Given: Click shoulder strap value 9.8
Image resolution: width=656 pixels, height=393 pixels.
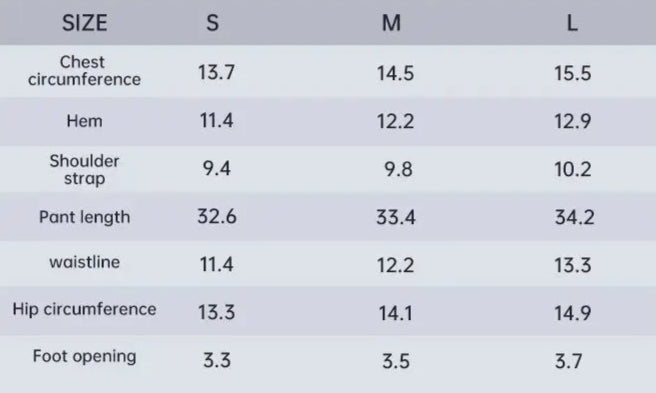Looking at the screenshot, I should pyautogui.click(x=398, y=170).
